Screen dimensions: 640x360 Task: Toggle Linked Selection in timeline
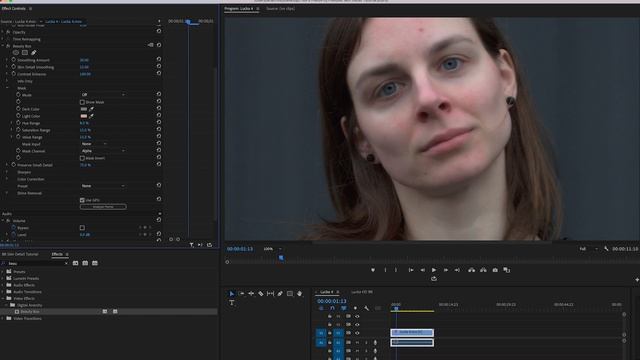click(344, 308)
